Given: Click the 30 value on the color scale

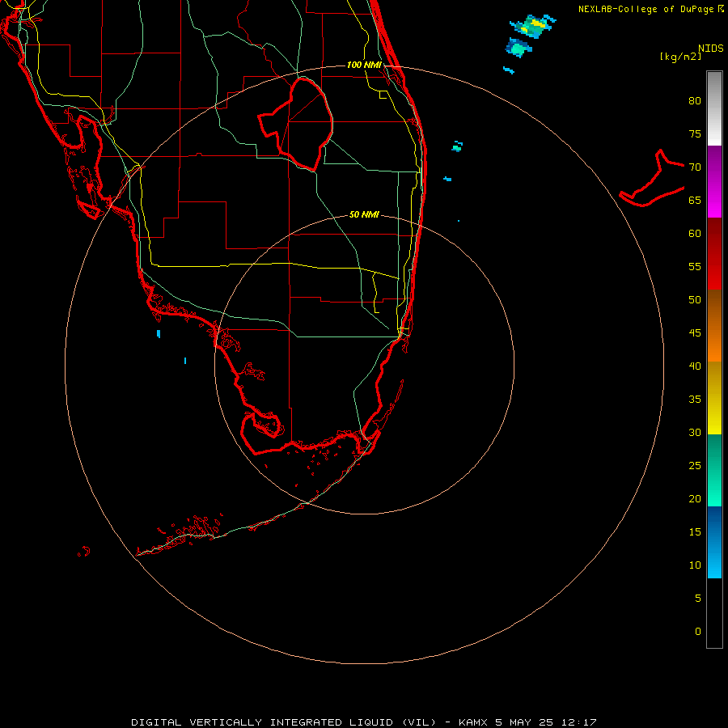Looking at the screenshot, I should (x=695, y=433).
